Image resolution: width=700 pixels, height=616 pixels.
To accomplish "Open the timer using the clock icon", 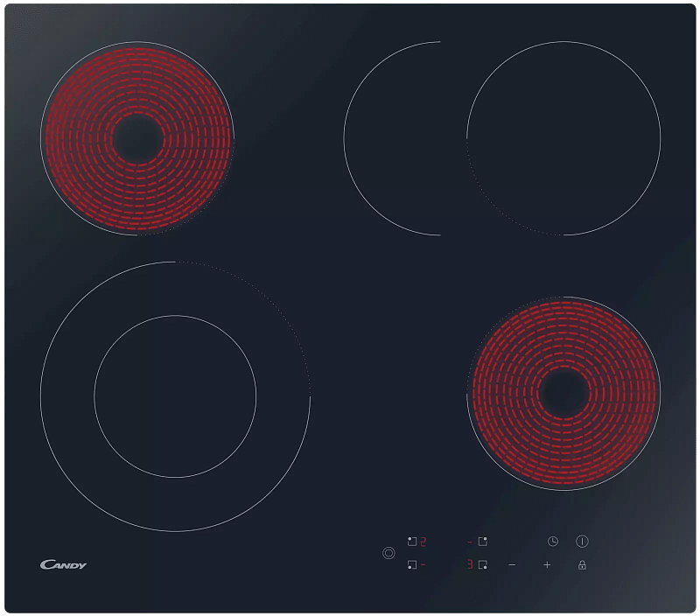I will tap(553, 541).
